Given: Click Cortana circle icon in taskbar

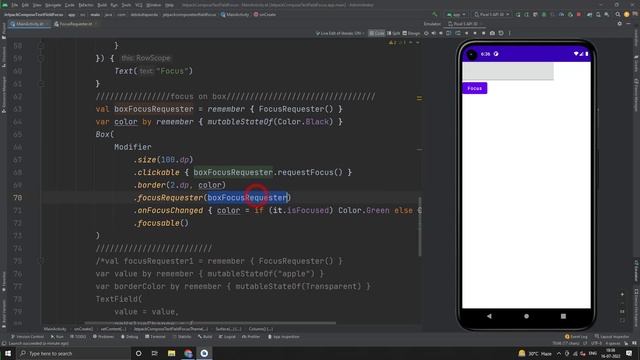Looking at the screenshot, I should tap(138, 353).
